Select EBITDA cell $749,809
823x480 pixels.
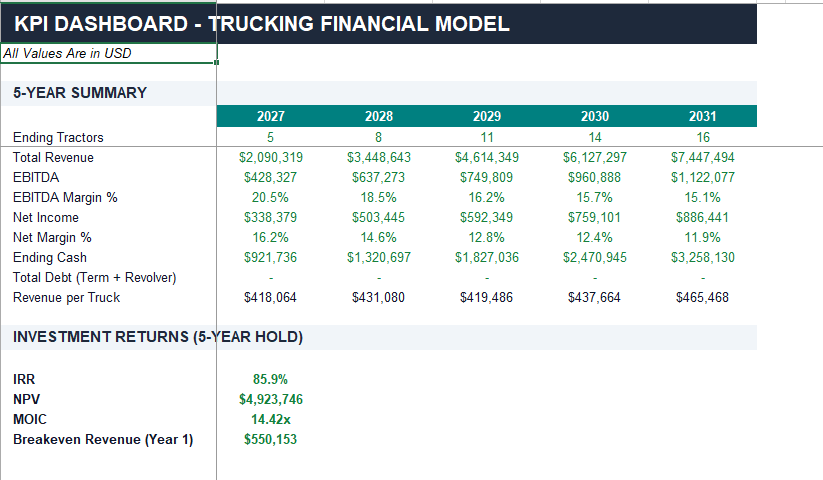(487, 177)
